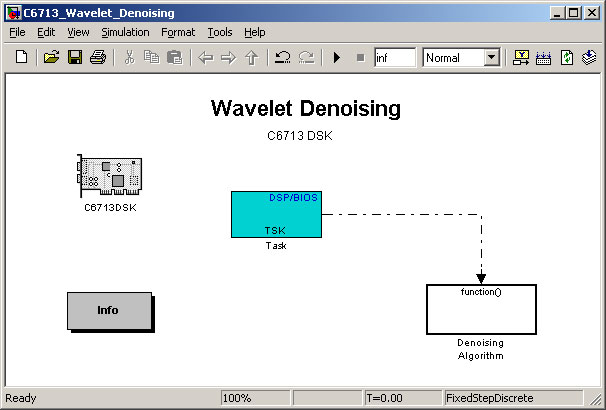Viewport: 606px width, 410px height.
Task: Open the Simulation menu
Action: [125, 32]
